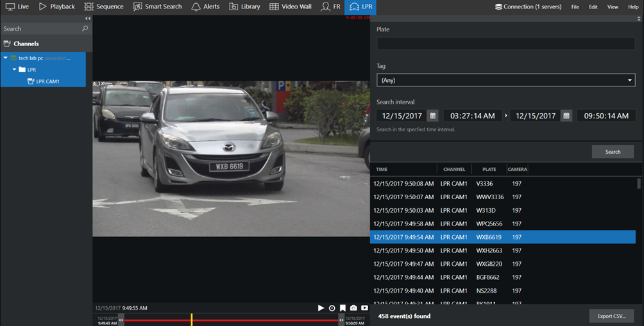The width and height of the screenshot is (644, 326).
Task: Collapse the tech lab pc server node
Action: pyautogui.click(x=5, y=58)
